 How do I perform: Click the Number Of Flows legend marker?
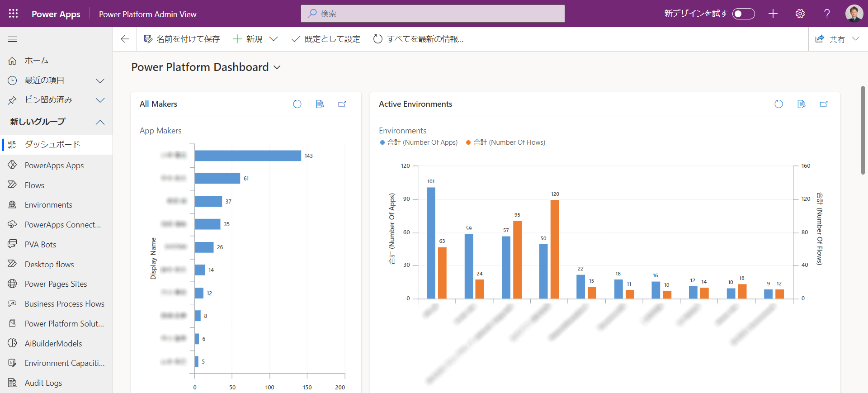tap(468, 142)
